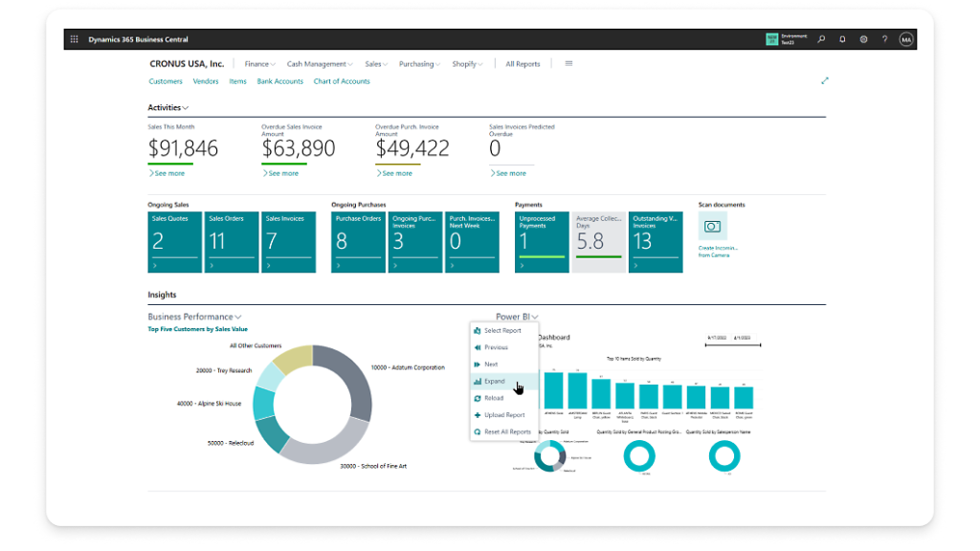Click the Average Collection Days gauge
The height and width of the screenshot is (551, 980).
click(x=598, y=239)
